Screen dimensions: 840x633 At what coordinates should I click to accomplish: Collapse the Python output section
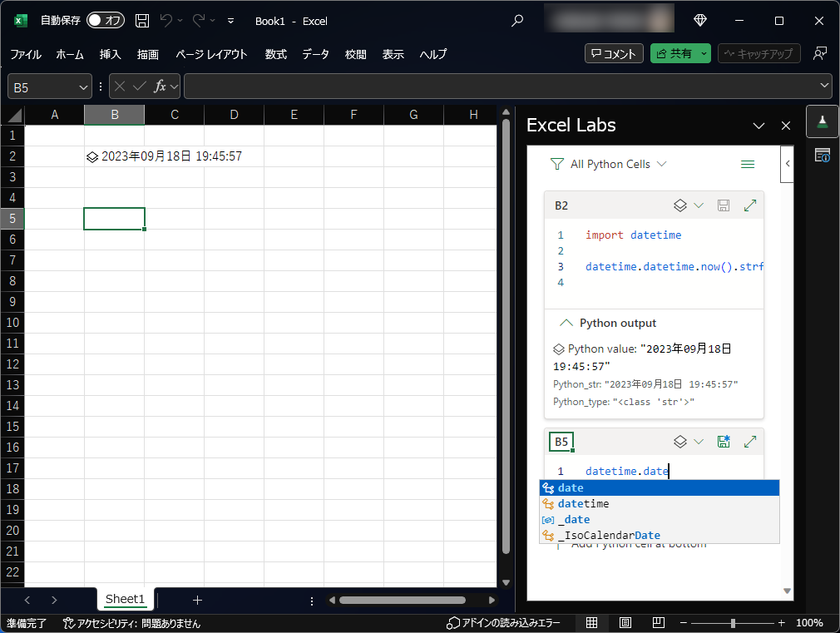pyautogui.click(x=567, y=323)
